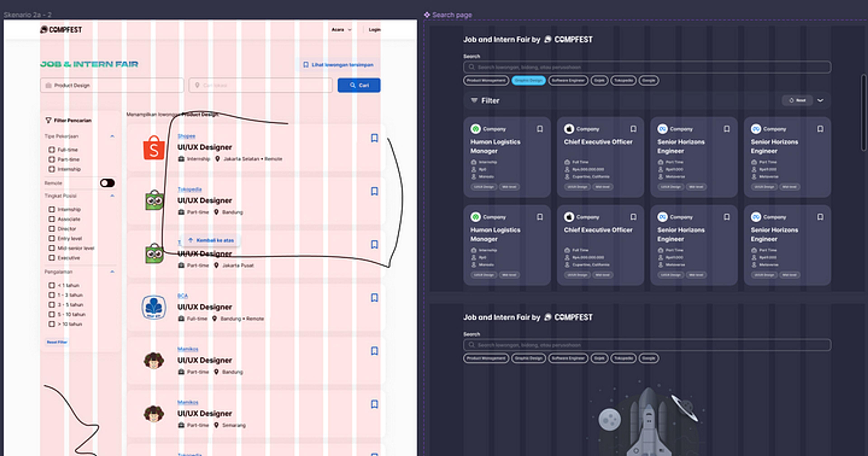Screen dimensions: 868x456
Task: Click the BCA company logo
Action: click(154, 307)
